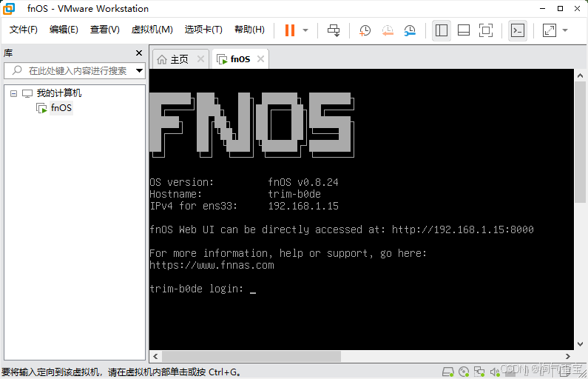
Task: Click the status bar Ctrl+G hint text
Action: tap(121, 372)
